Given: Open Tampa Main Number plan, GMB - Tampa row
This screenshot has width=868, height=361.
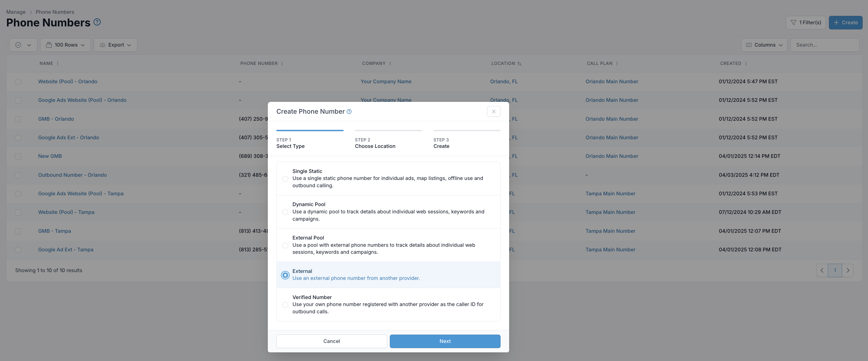Looking at the screenshot, I should click(610, 231).
